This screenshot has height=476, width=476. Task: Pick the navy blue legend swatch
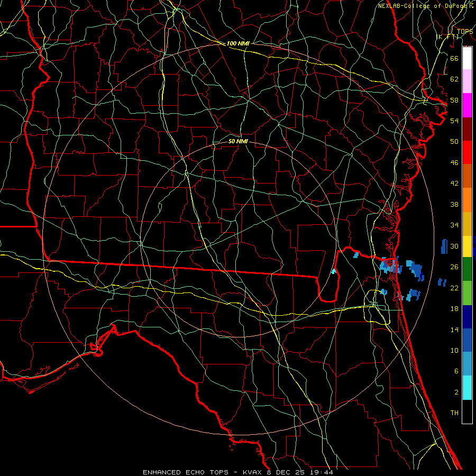coord(467,317)
